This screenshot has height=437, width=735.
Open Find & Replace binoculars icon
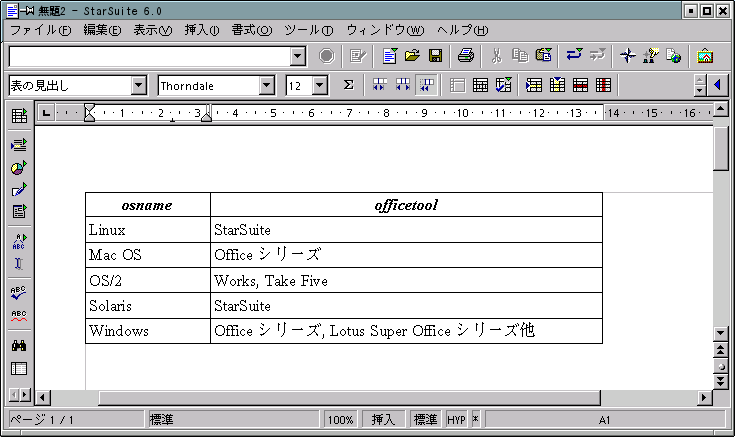coord(19,346)
